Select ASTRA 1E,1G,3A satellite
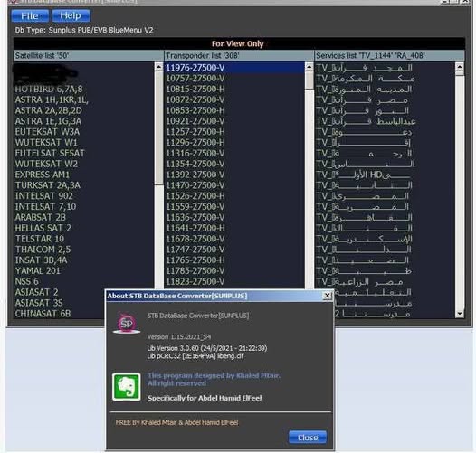 point(84,121)
